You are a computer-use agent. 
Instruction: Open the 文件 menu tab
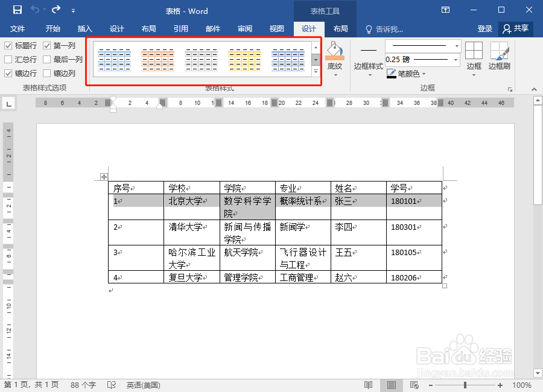[x=17, y=29]
